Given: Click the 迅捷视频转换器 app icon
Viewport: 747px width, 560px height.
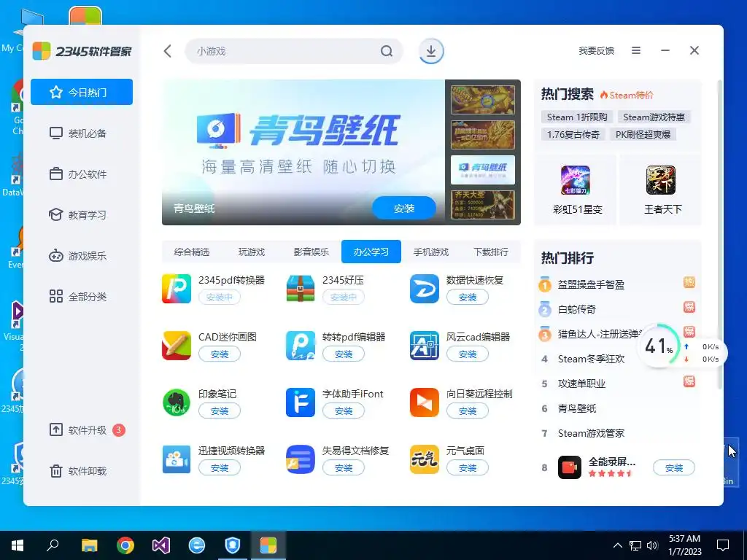Looking at the screenshot, I should [177, 459].
